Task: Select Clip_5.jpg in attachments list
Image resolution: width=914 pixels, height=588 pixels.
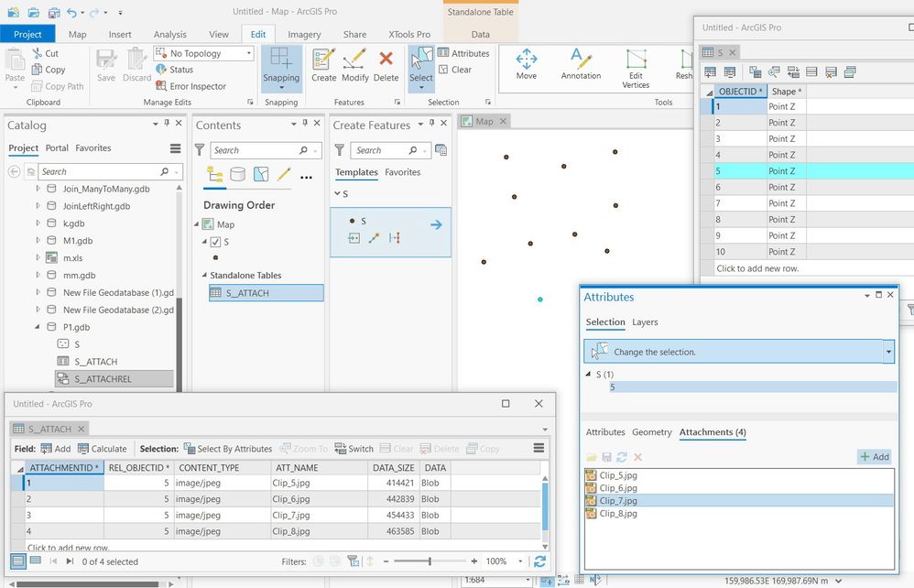Action: click(618, 475)
